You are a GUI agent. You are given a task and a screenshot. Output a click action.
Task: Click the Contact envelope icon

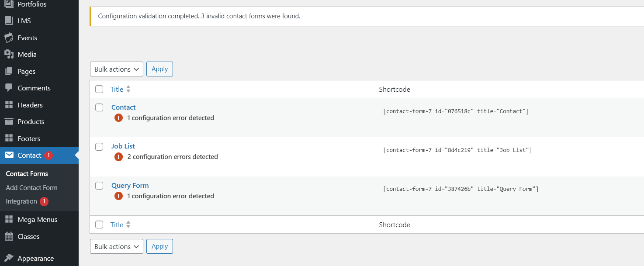click(x=9, y=155)
